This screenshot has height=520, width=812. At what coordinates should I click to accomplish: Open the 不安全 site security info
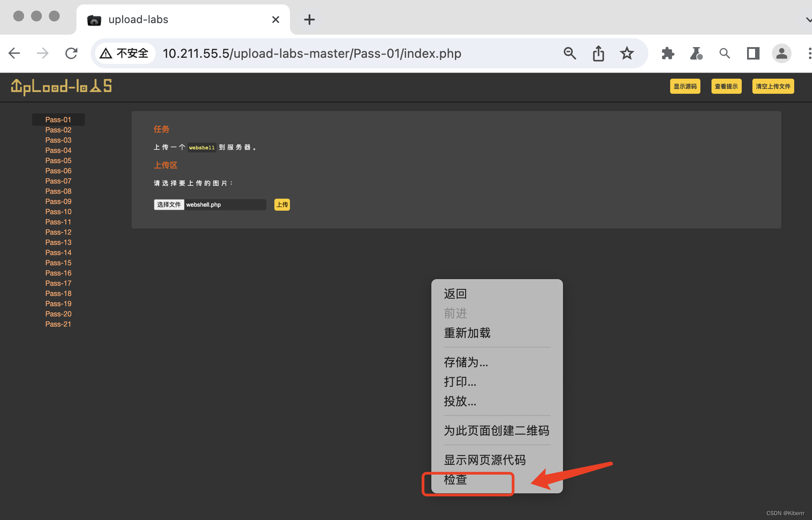click(125, 53)
